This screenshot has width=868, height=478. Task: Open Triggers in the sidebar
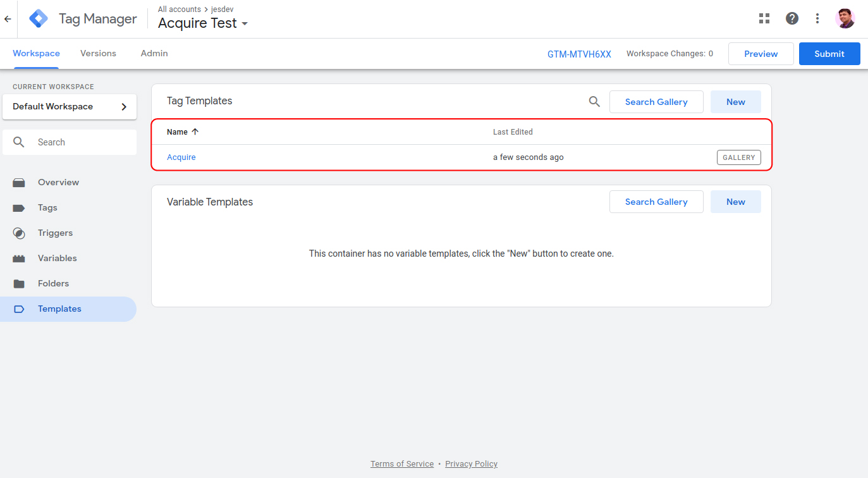[x=55, y=233]
